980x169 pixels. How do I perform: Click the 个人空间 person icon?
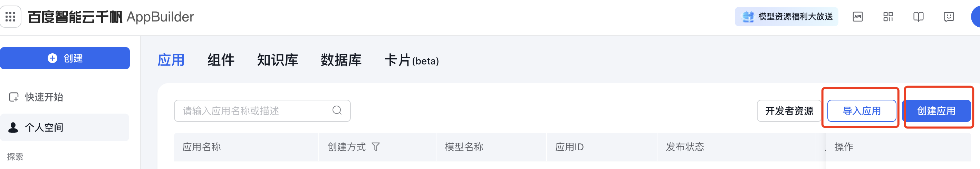click(x=13, y=127)
